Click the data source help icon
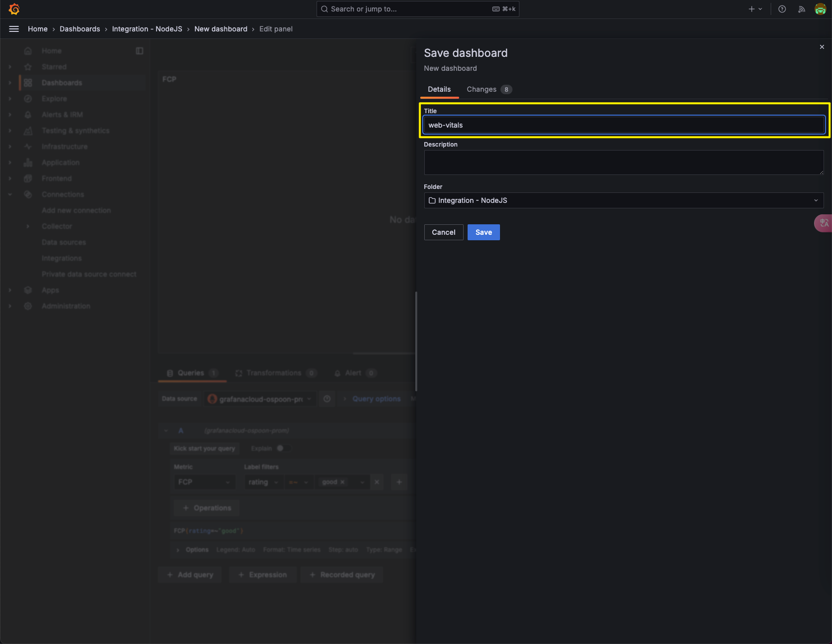The image size is (832, 644). (327, 399)
